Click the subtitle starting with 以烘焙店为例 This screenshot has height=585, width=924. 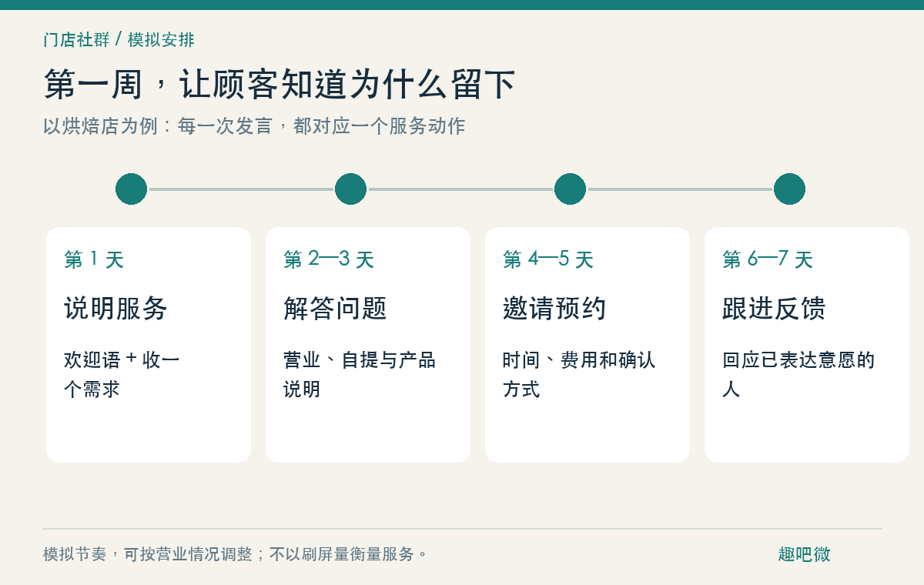tap(254, 125)
